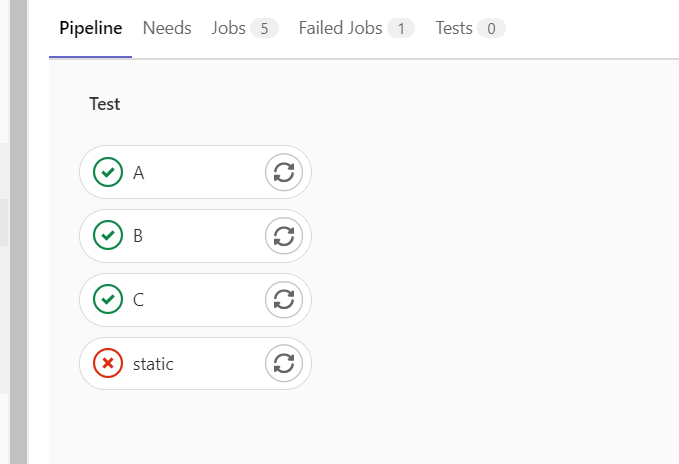Retry the failed static job
The width and height of the screenshot is (679, 464).
(283, 364)
